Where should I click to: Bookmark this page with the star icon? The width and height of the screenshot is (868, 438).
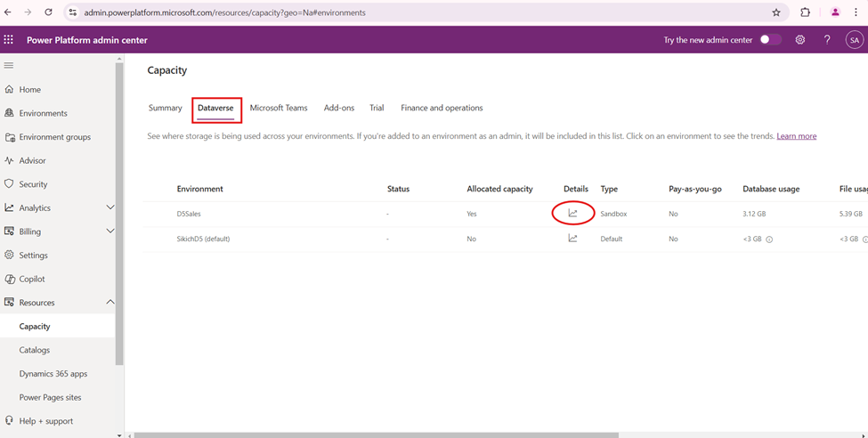[x=775, y=12]
